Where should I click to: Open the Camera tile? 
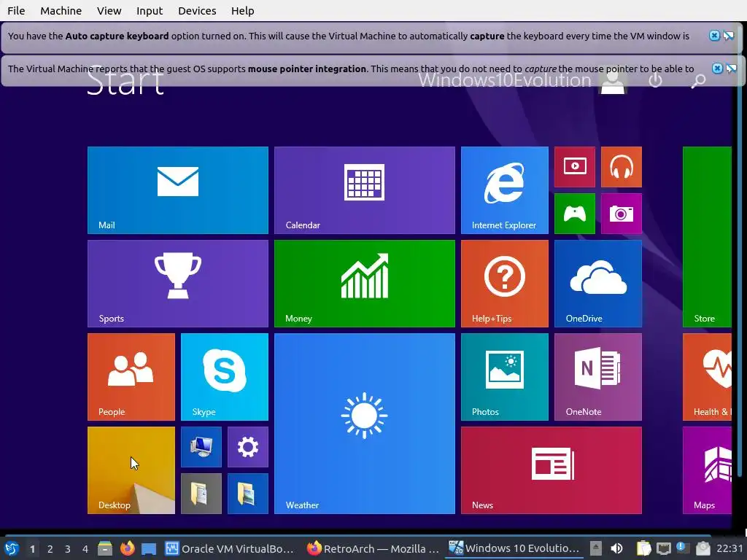point(622,214)
